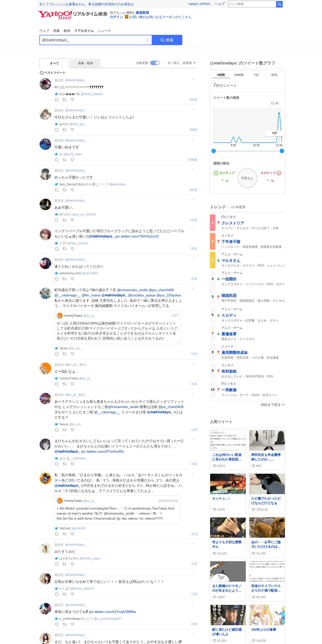
Task: Select the 30日 graph tab
Action: [x=274, y=75]
